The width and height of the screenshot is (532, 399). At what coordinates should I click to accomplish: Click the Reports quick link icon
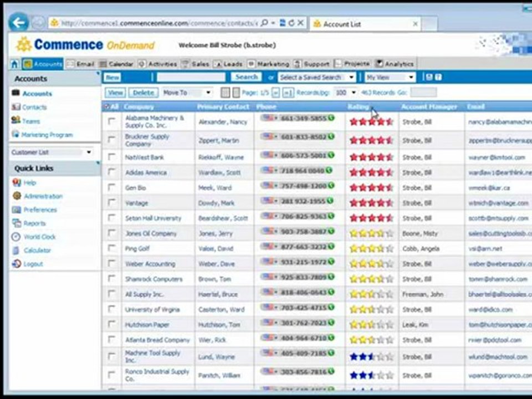17,223
